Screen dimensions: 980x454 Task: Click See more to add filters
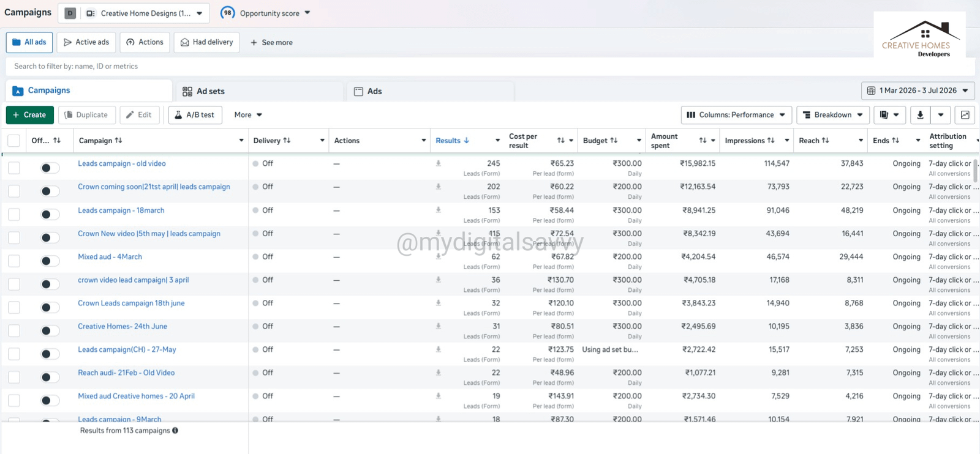point(271,43)
